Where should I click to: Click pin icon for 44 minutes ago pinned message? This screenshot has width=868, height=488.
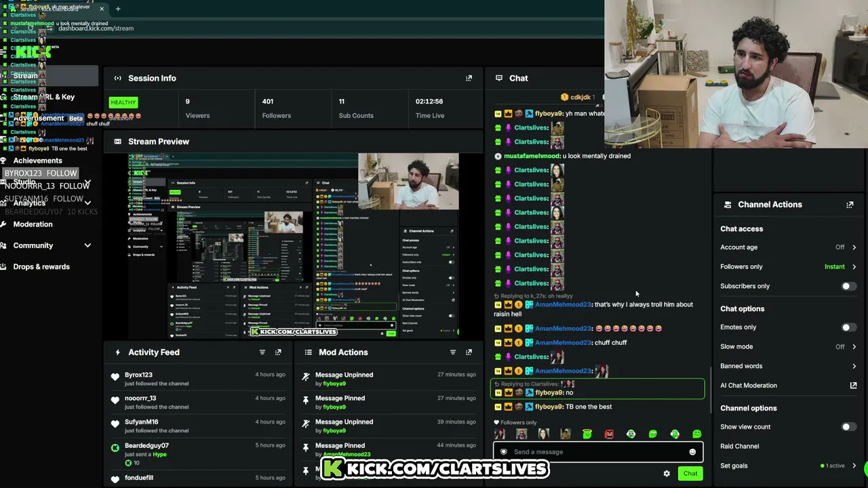(306, 448)
